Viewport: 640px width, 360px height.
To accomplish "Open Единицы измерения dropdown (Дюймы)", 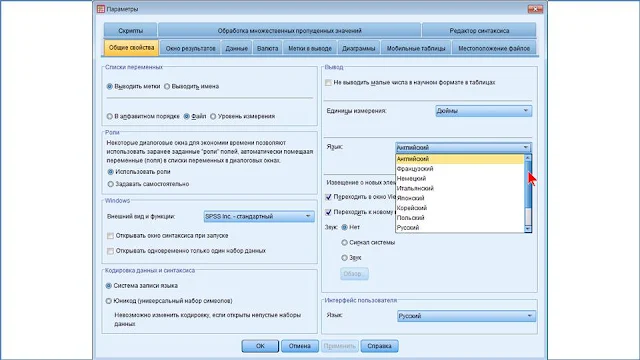I will (484, 111).
